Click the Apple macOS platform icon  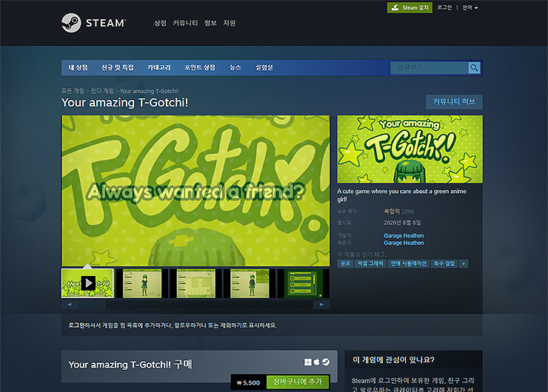coord(317,362)
